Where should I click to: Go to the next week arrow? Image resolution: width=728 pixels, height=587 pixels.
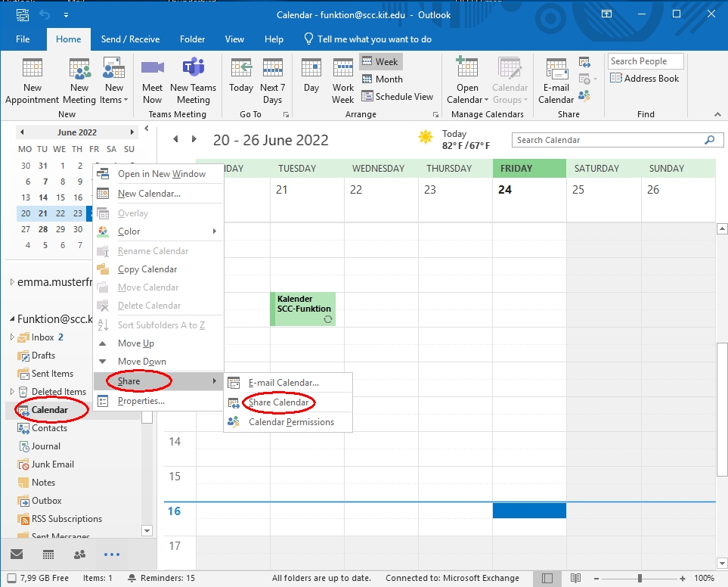coord(194,140)
